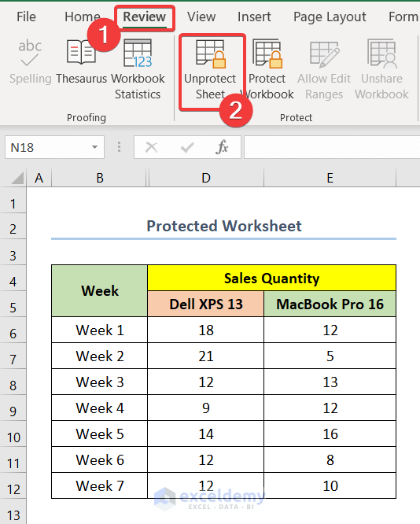Select the Dell XPS 13 header cell
Screen dimensions: 420x524
(x=206, y=304)
